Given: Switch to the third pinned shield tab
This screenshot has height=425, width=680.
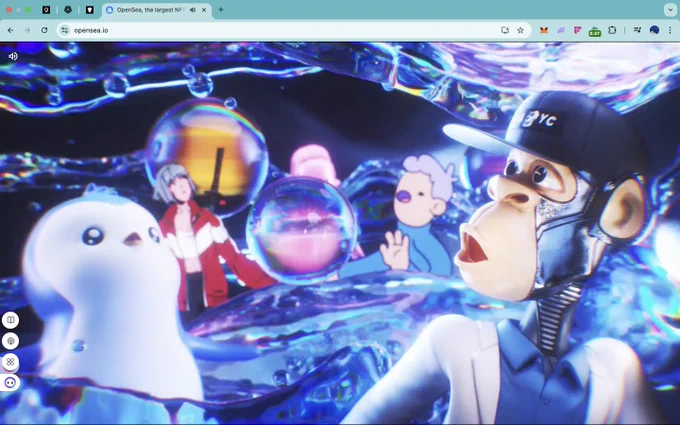Looking at the screenshot, I should (90, 10).
